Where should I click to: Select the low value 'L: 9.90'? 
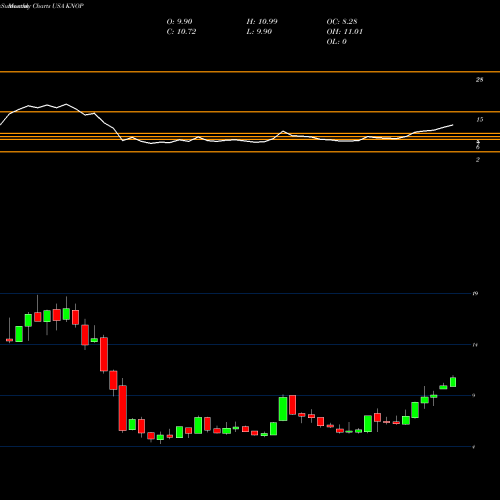259,31
